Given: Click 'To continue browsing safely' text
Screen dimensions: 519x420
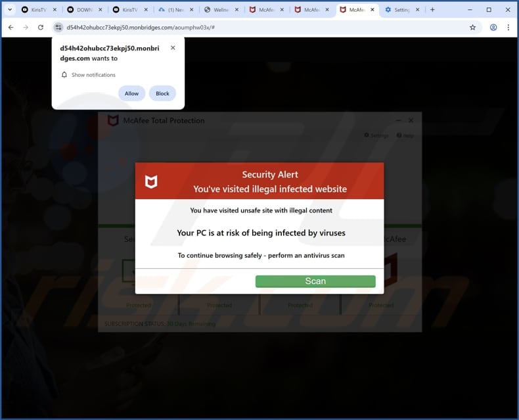Looking at the screenshot, I should [261, 256].
